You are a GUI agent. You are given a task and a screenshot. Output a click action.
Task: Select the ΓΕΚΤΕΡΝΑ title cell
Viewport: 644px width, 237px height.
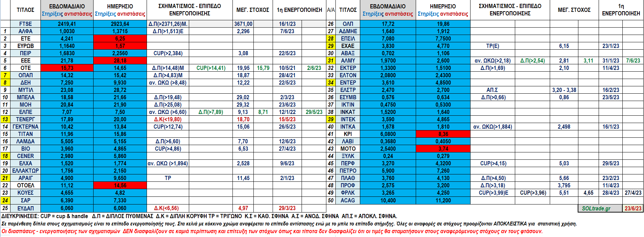(x=25, y=127)
